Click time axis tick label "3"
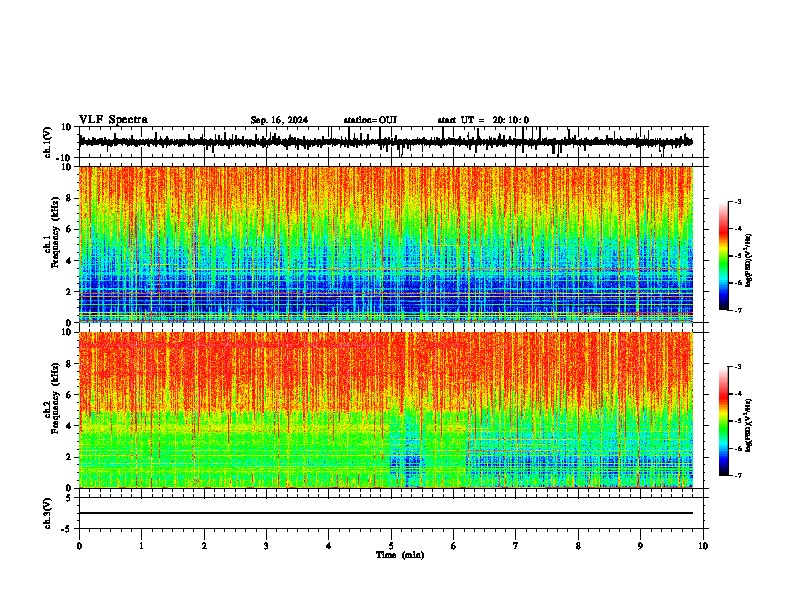The image size is (792, 612). tap(266, 546)
